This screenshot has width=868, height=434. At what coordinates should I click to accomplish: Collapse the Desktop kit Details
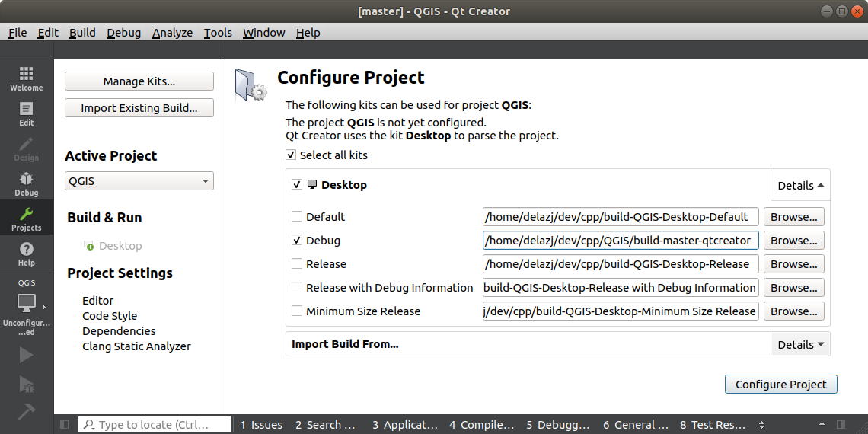800,185
